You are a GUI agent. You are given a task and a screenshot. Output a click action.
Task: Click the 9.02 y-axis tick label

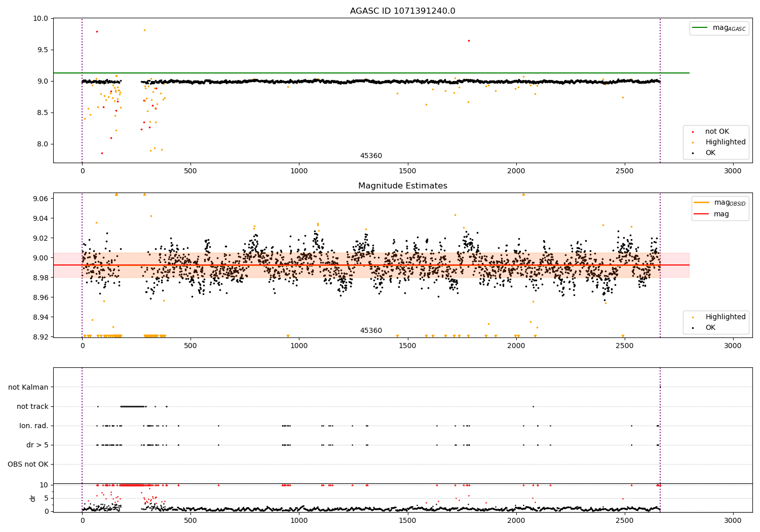pos(40,238)
